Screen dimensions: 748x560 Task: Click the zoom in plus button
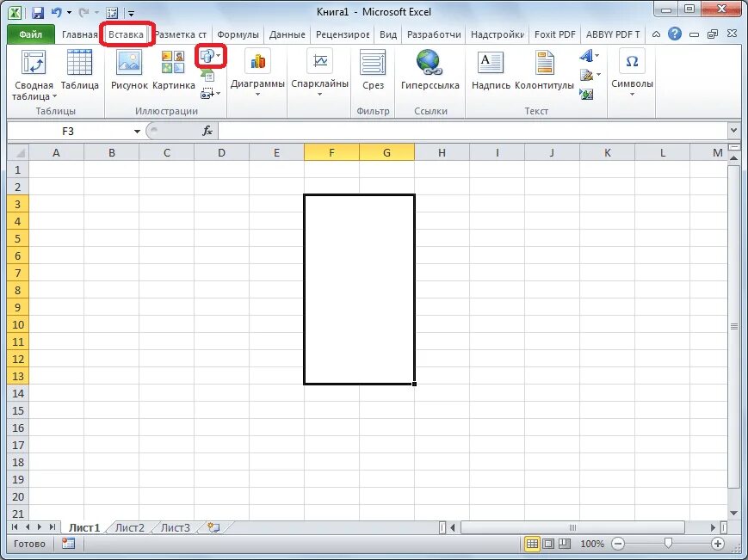[718, 544]
